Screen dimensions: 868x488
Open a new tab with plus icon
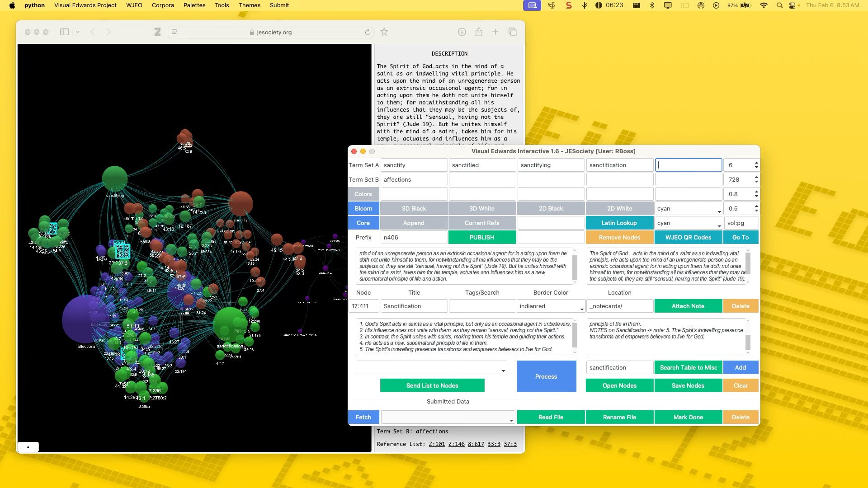495,32
